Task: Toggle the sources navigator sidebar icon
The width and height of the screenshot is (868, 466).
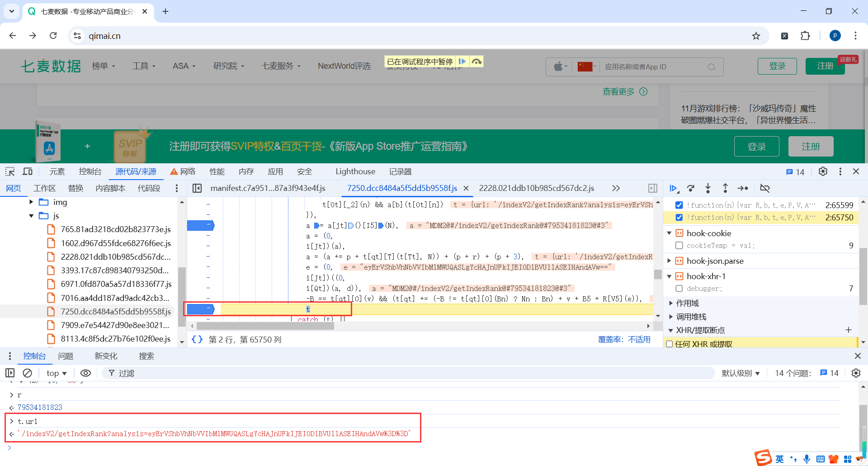Action: pos(197,188)
